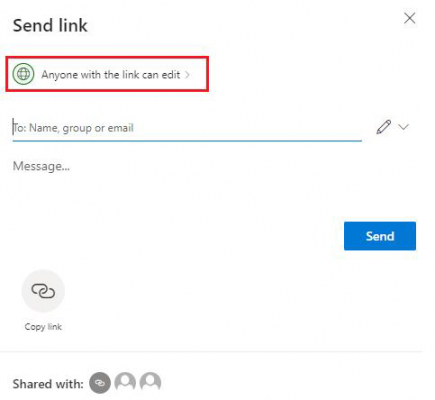Select the second person avatar in Shared with
The height and width of the screenshot is (400, 435).
pos(150,382)
